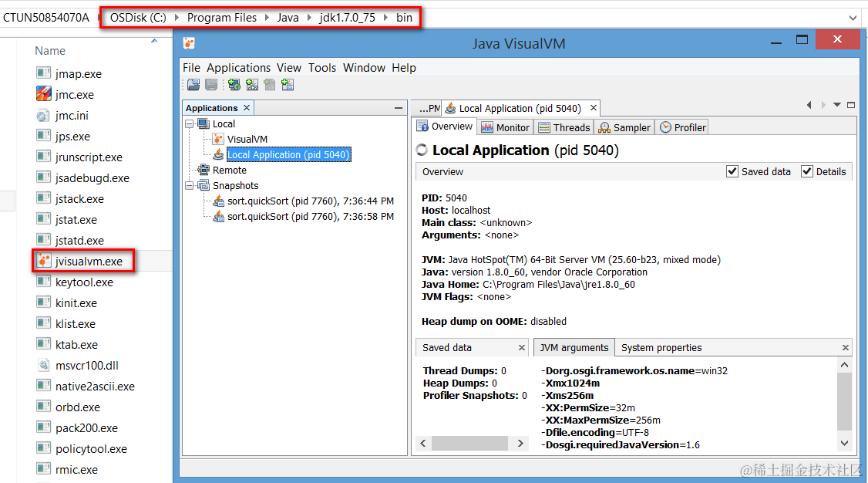Click the Saved data scroll right arrow
Viewport: 868px width, 483px height.
520,443
